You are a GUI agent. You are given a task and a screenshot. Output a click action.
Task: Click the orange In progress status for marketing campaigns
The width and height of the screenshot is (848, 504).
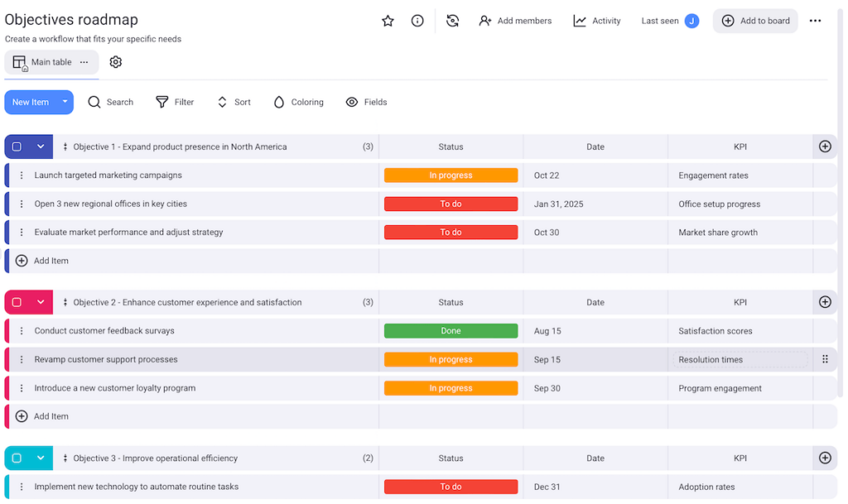(x=450, y=175)
